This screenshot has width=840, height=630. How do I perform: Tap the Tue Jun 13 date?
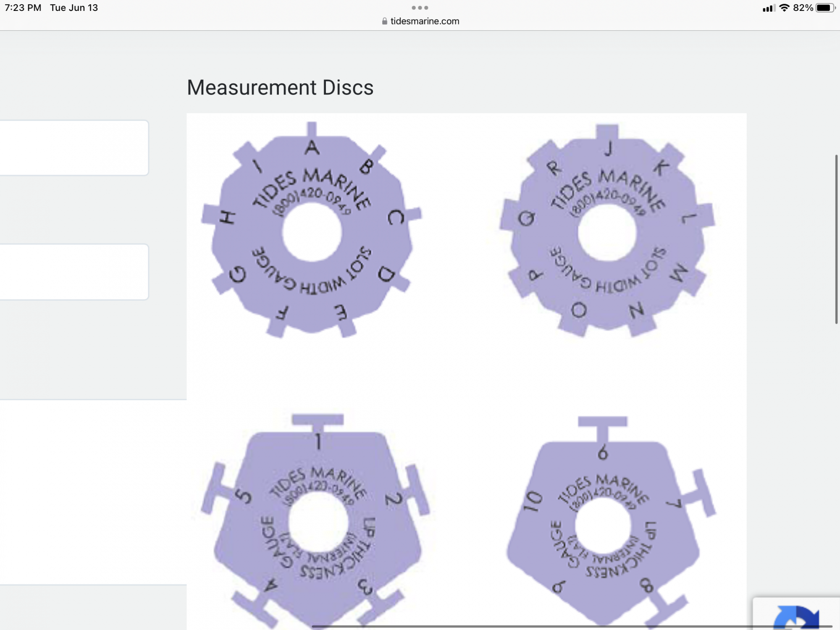pos(74,8)
